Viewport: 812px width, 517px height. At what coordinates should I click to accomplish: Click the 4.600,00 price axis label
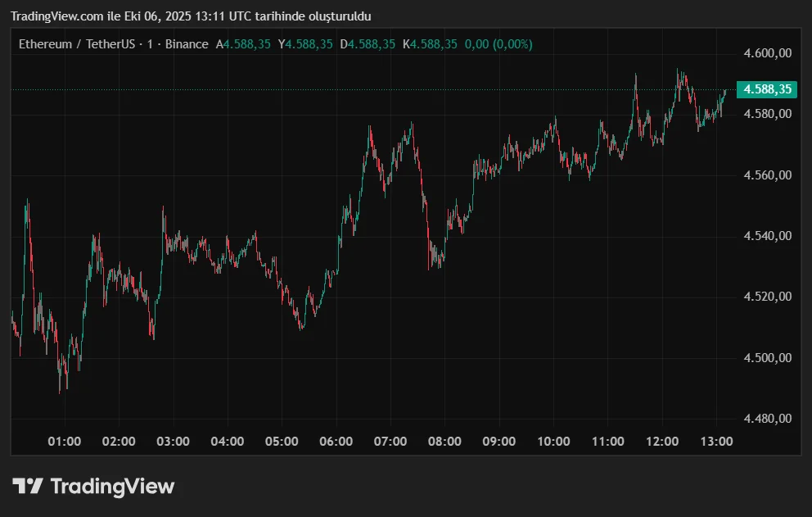click(x=767, y=53)
